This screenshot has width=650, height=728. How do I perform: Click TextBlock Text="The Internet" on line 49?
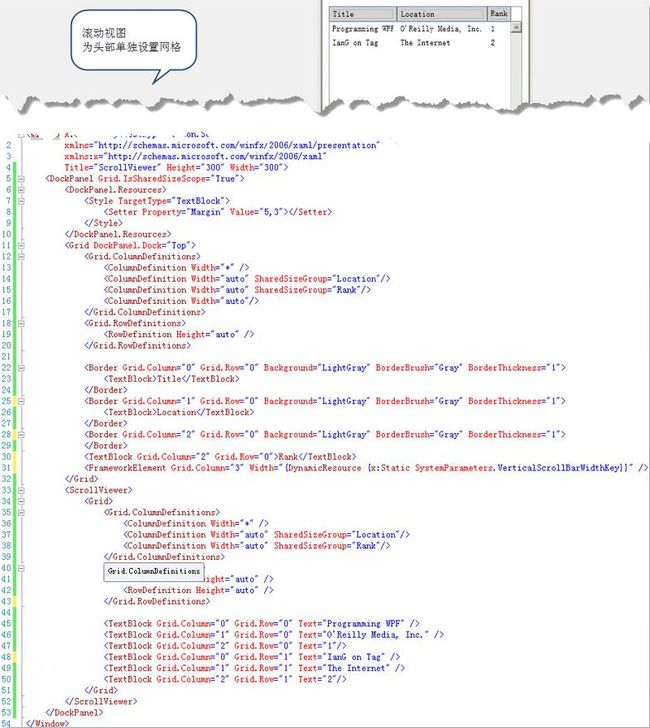click(254, 669)
